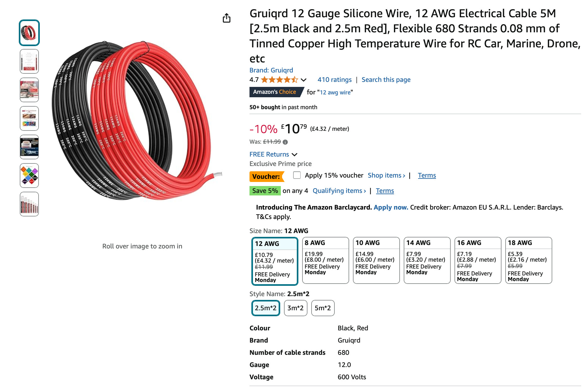The image size is (588, 389).
Task: Click Apply now for Amazon Barclaycard
Action: pyautogui.click(x=391, y=207)
